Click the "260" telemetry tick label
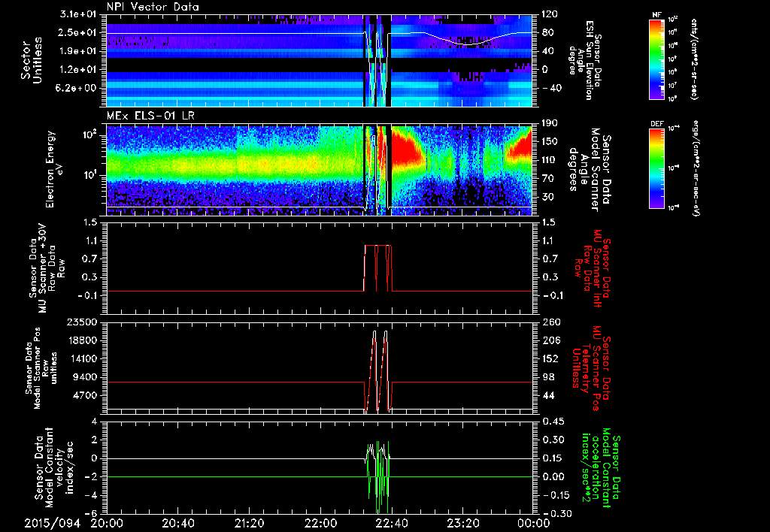 (550, 322)
